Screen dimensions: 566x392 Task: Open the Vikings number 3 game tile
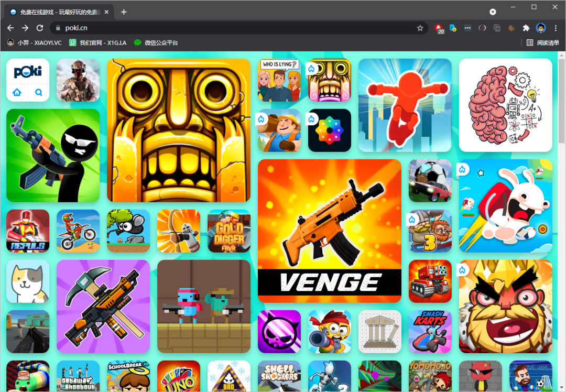tap(430, 231)
